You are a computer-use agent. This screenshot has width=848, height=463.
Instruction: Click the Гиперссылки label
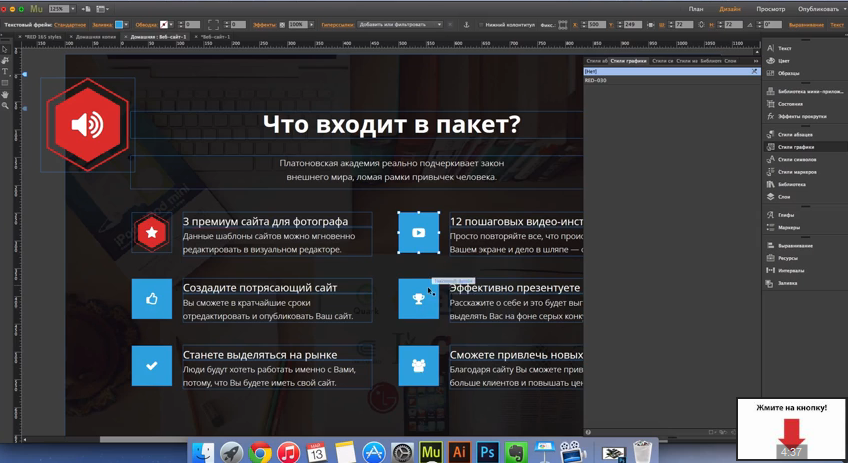[x=337, y=25]
